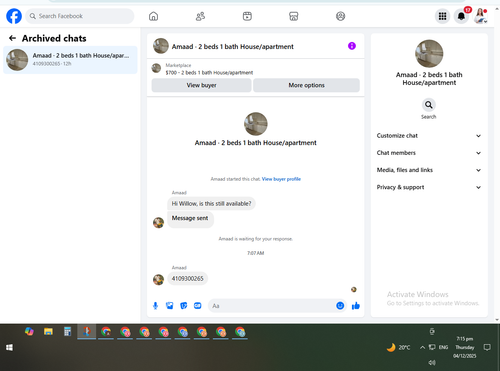Screen dimensions: 500x371
Task: Open the GIF picker icon
Action: [198, 306]
